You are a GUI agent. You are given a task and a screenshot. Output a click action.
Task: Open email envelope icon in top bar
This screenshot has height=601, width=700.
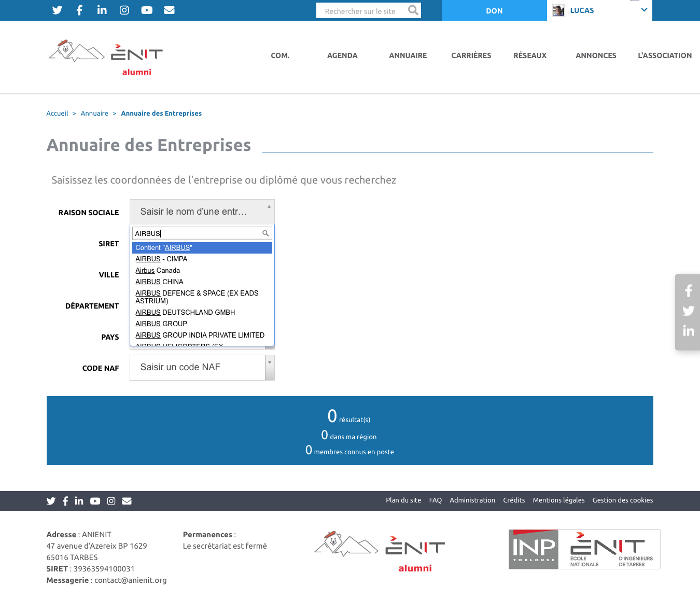169,10
